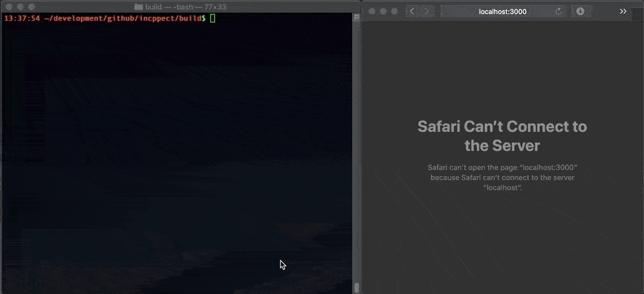Click the terminal vertical scrollbar thumb
Screen dimensions: 644x294
point(357,287)
